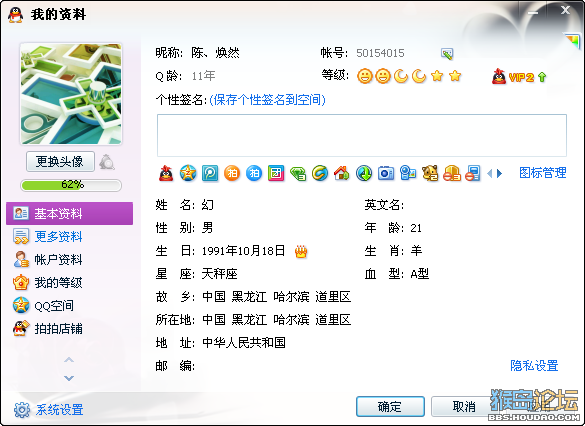Click the pink-green square service icon
Screen dimensions: 585x426
(276, 173)
